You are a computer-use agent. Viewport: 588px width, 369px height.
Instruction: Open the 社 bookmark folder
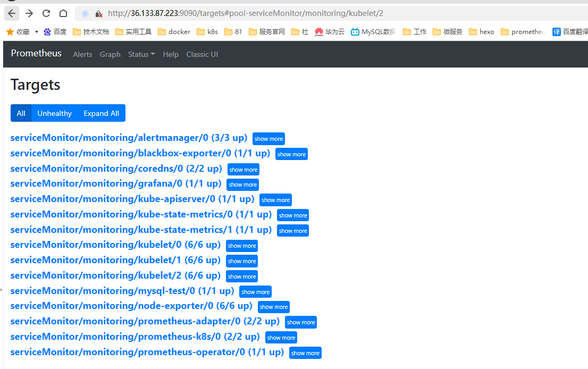pos(300,32)
